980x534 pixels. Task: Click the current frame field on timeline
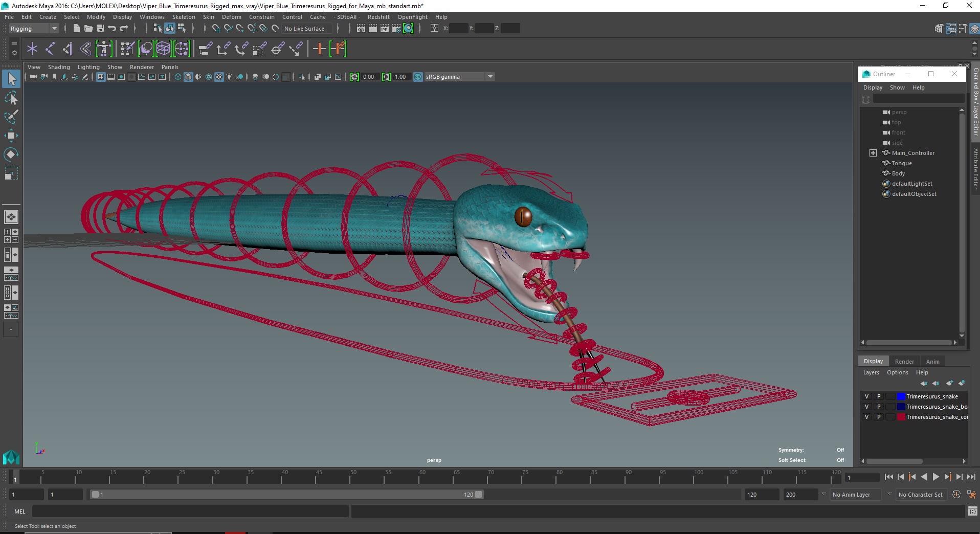coord(861,478)
